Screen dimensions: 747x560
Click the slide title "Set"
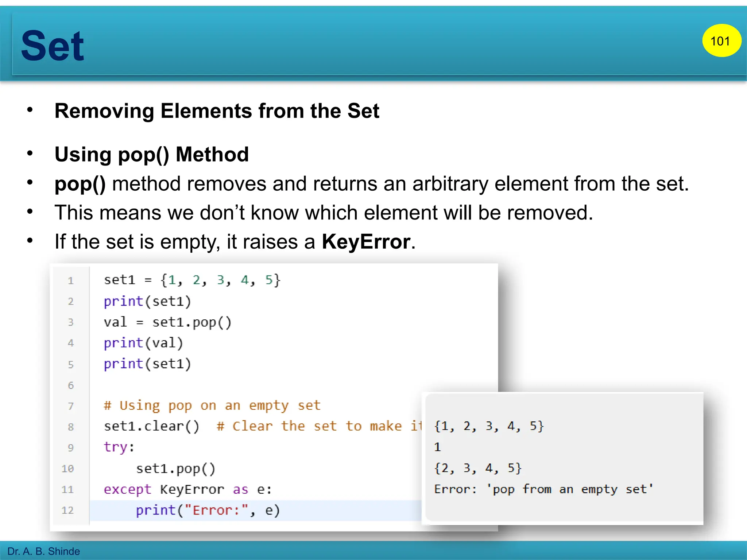53,46
